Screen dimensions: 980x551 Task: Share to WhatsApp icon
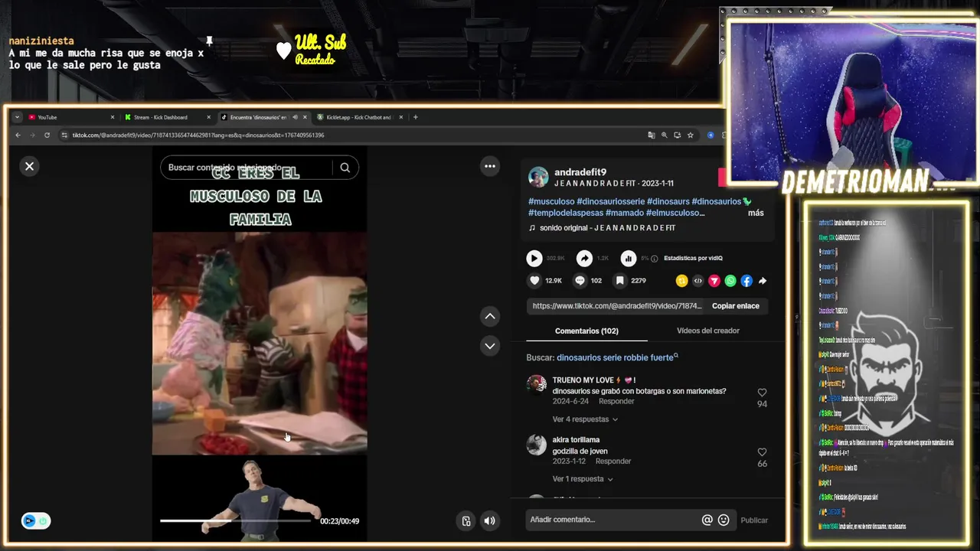[x=730, y=281]
